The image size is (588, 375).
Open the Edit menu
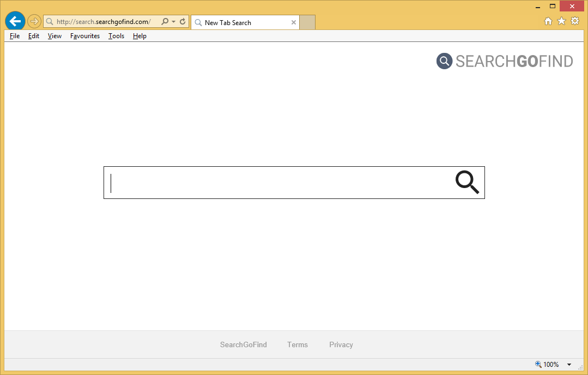click(34, 36)
